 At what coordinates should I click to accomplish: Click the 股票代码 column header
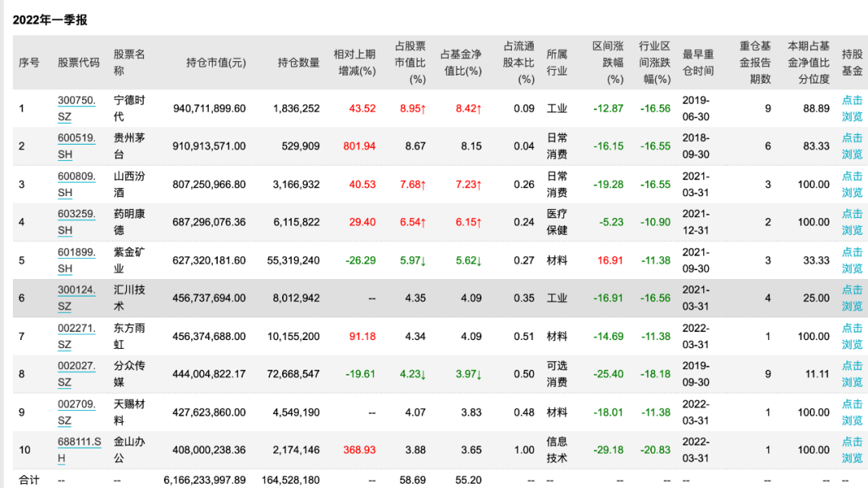click(x=79, y=63)
